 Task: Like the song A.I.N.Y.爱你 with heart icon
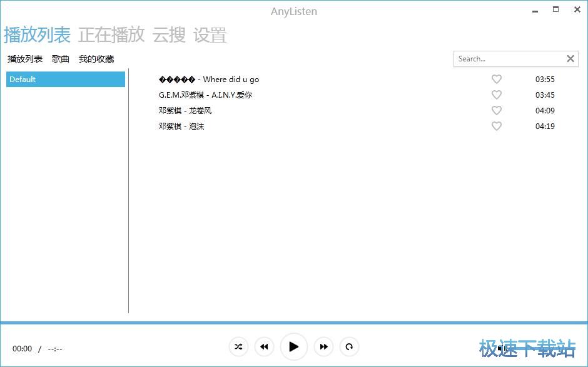pyautogui.click(x=497, y=95)
